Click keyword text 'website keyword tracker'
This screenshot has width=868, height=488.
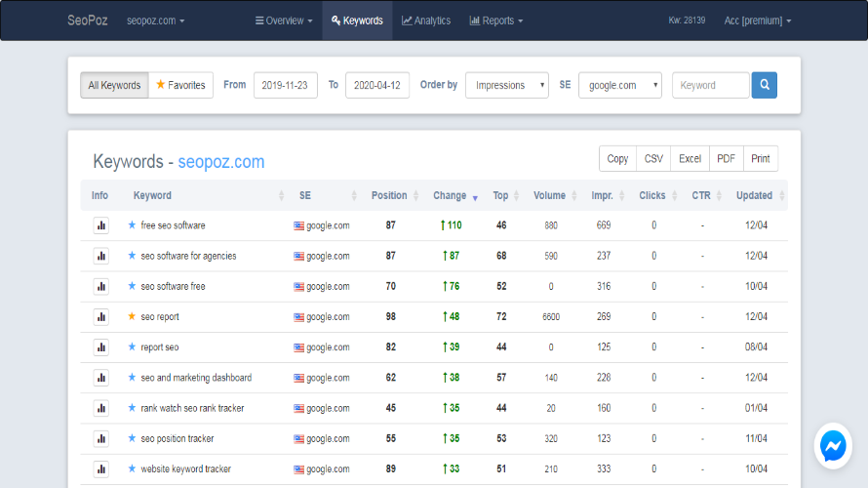[x=185, y=469]
